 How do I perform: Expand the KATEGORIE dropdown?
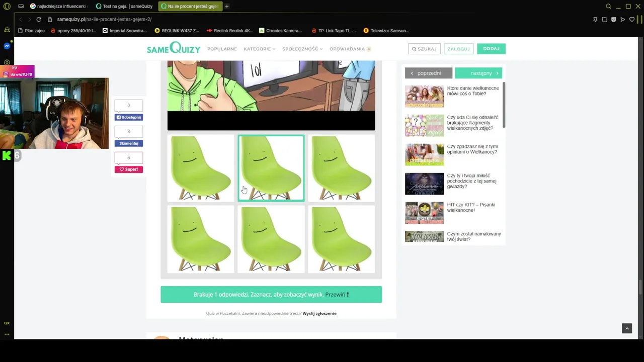click(x=259, y=49)
